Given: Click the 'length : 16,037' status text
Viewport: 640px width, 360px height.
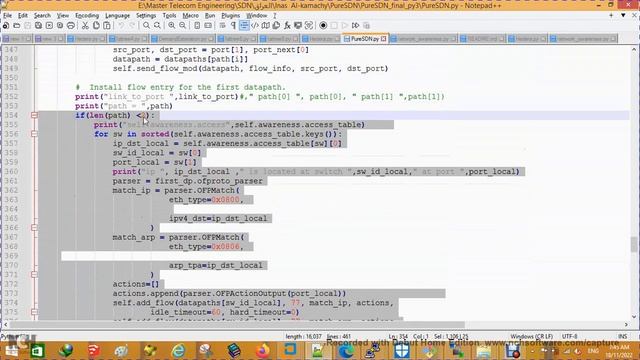Looking at the screenshot, I should [x=304, y=336].
